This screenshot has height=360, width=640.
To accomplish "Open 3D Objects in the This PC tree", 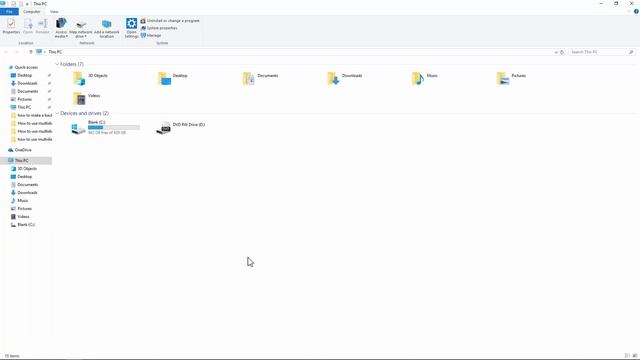I will click(27, 169).
